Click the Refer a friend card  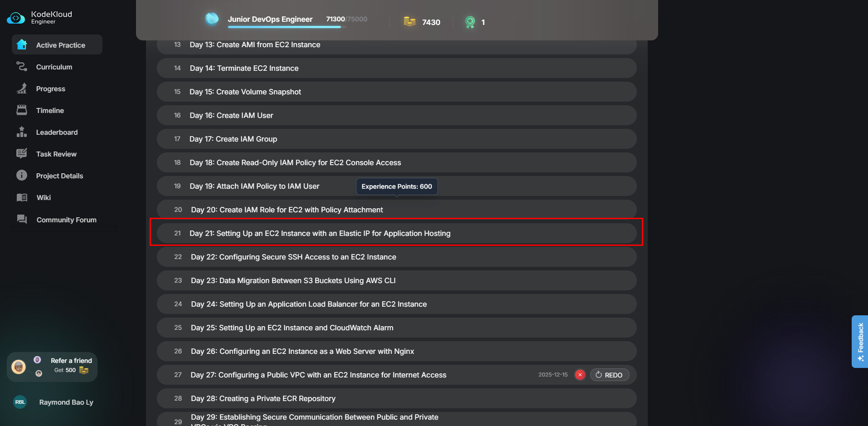52,367
